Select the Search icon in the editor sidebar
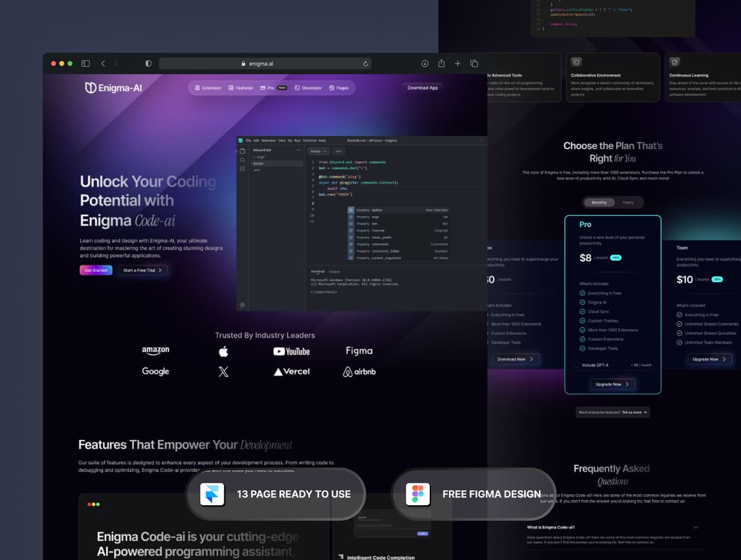 [243, 159]
